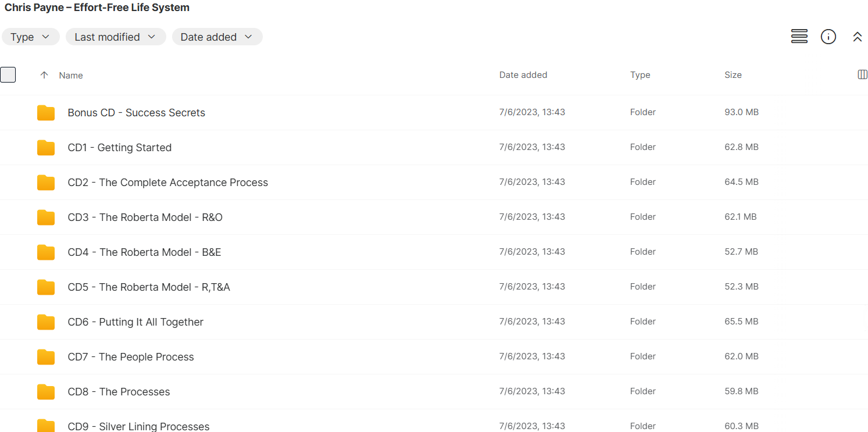The image size is (868, 432).
Task: Open the Date added filter dropdown
Action: click(217, 37)
